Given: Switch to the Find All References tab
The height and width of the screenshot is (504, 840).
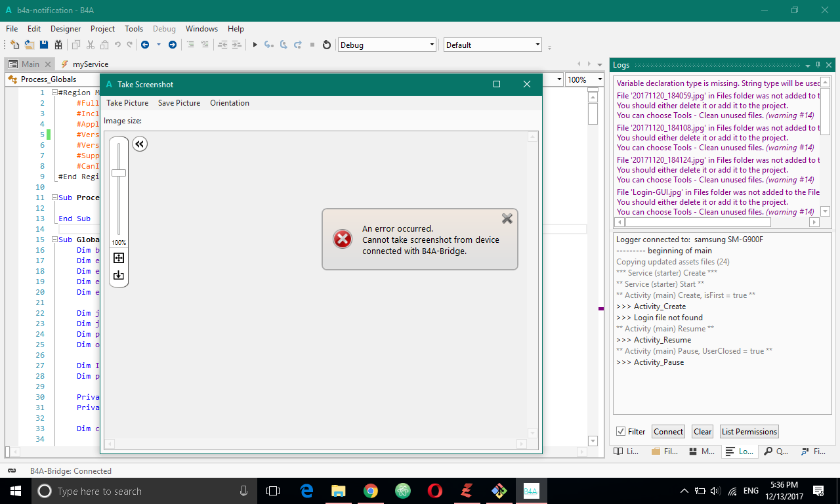Looking at the screenshot, I should click(x=814, y=451).
